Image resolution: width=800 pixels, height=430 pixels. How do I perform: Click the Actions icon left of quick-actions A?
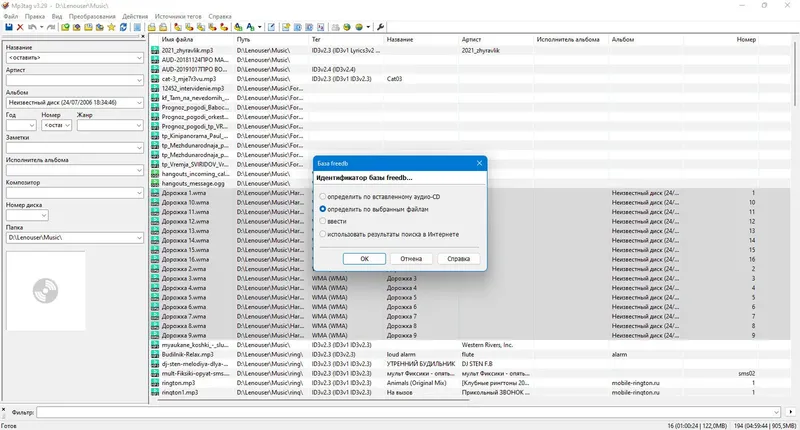(x=238, y=27)
